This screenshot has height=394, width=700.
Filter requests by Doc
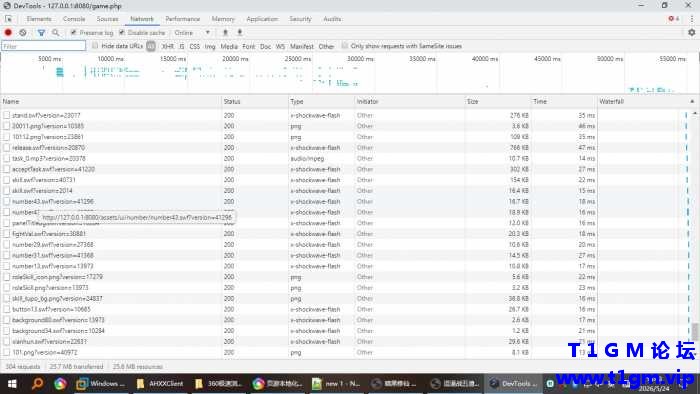[266, 46]
